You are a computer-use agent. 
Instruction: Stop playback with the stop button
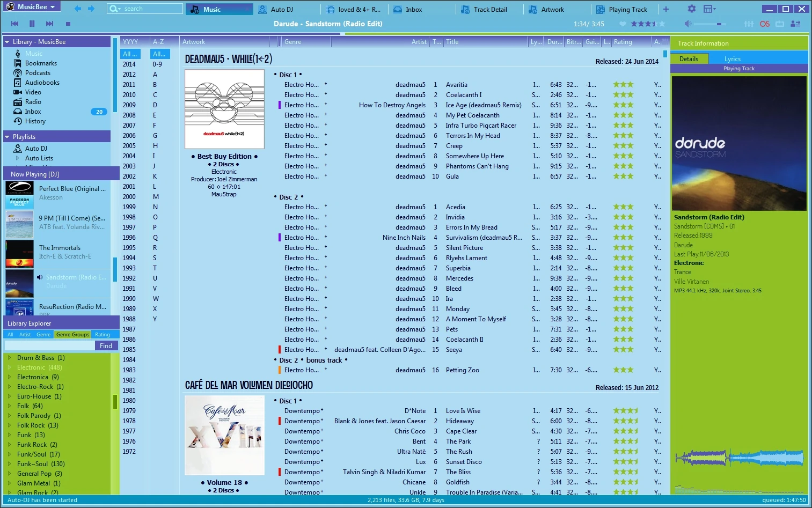[x=68, y=24]
